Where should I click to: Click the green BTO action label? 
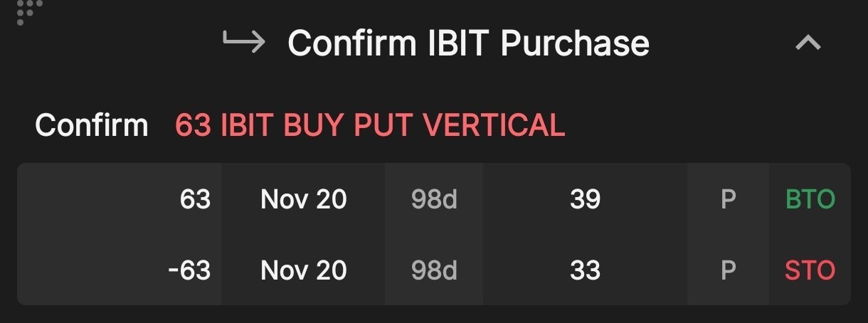[x=810, y=199]
